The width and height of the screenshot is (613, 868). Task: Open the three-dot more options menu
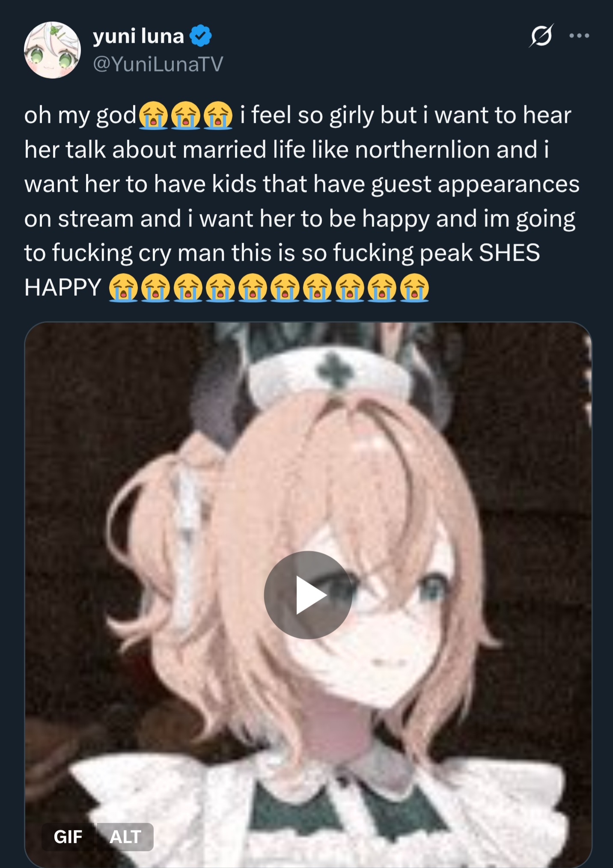(x=579, y=36)
